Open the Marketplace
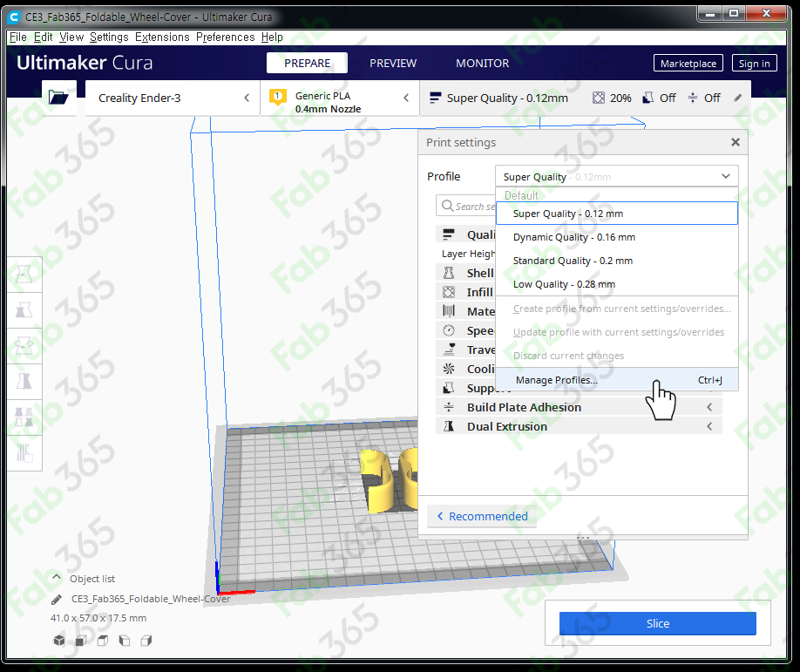 pyautogui.click(x=688, y=64)
